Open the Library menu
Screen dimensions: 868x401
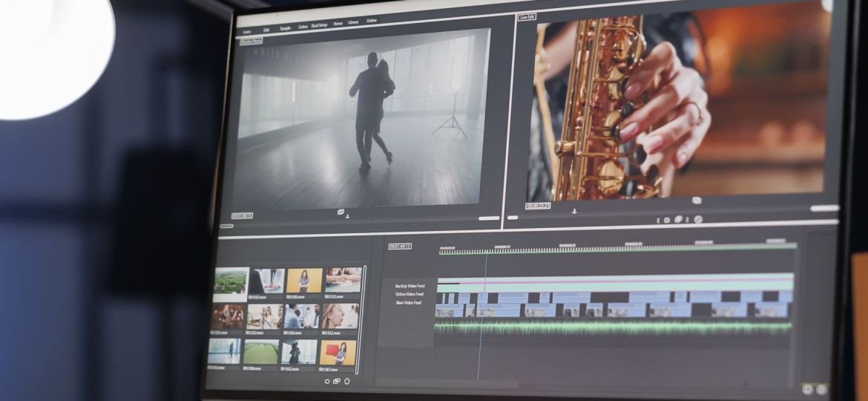coord(353,23)
